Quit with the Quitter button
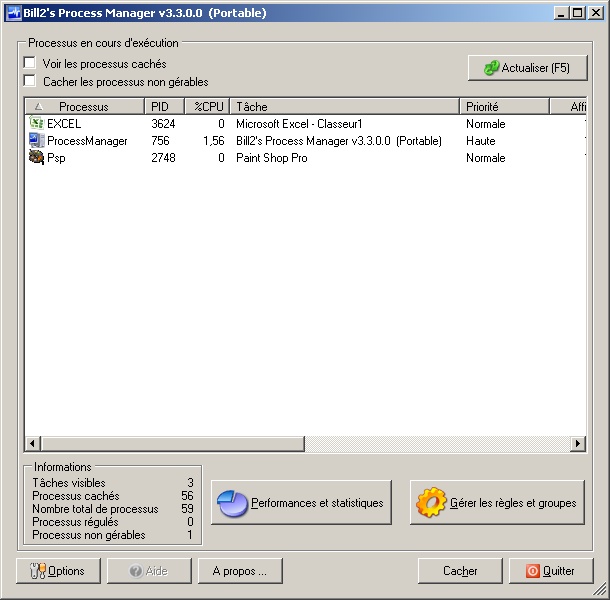The image size is (610, 600). pos(551,571)
